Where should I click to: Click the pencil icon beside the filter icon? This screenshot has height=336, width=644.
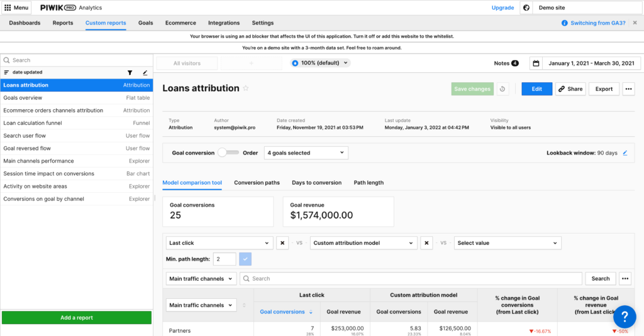click(145, 73)
